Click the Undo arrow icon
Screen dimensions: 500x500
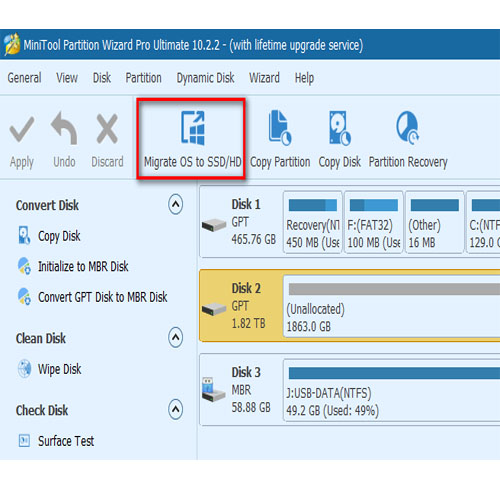[x=64, y=128]
